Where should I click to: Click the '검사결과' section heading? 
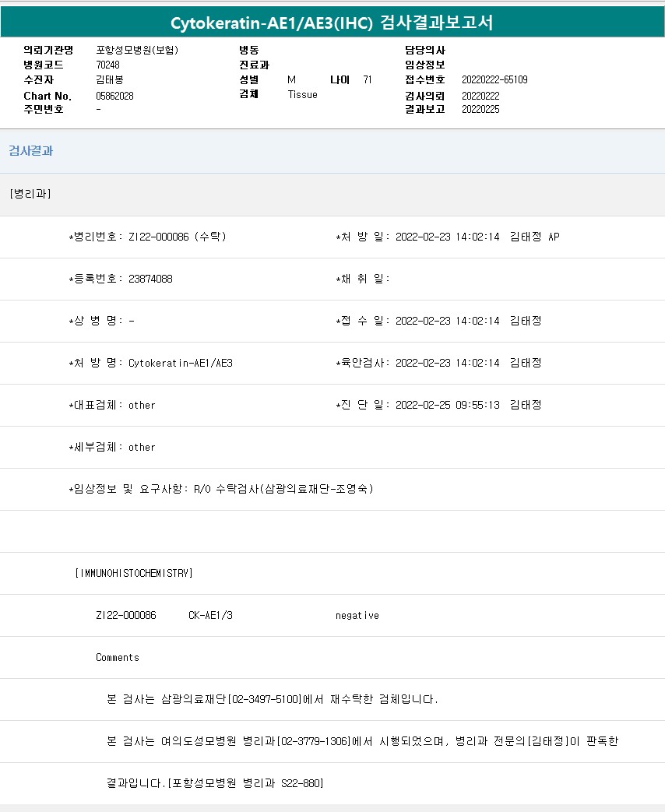(x=31, y=151)
